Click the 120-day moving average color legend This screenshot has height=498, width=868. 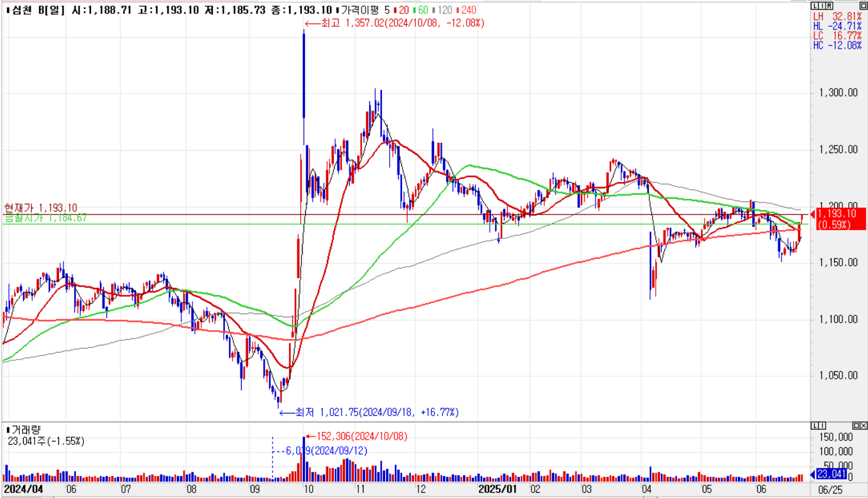(x=443, y=10)
